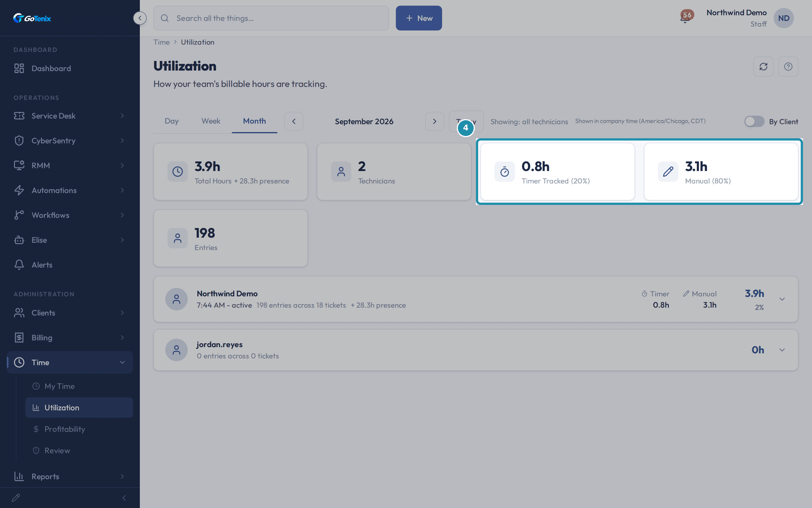Expand Northwind Demo row details chevron
812x508 pixels.
[x=782, y=299]
